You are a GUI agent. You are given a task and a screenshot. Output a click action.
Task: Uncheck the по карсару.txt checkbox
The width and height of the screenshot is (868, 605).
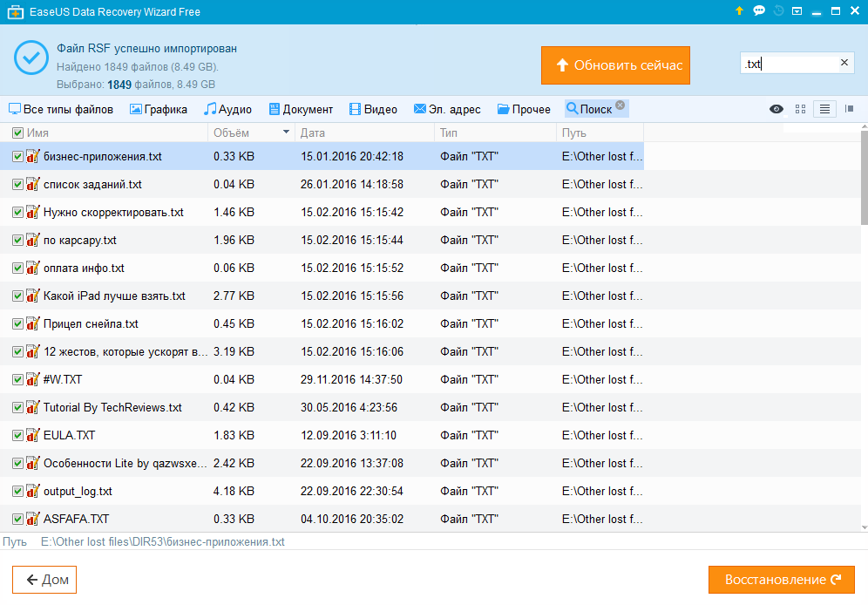17,241
